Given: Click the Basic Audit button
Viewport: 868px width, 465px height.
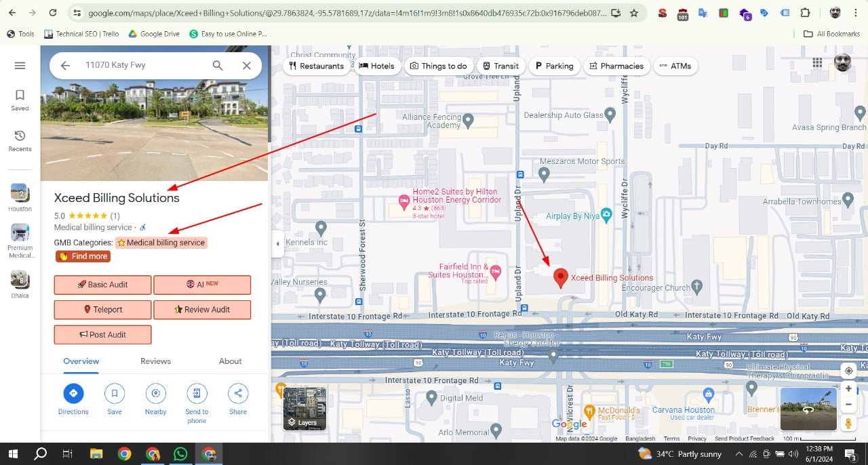Looking at the screenshot, I should (102, 285).
